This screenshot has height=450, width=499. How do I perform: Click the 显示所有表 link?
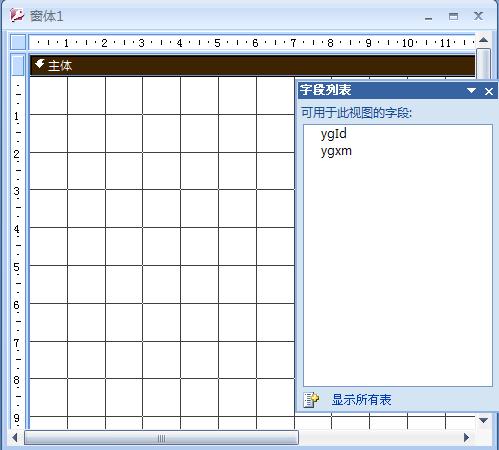[361, 400]
